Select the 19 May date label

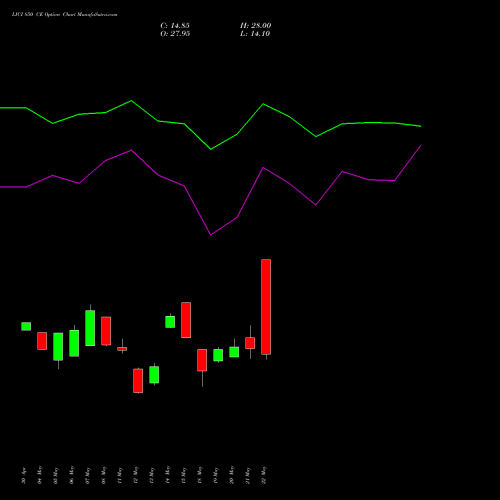[216, 475]
